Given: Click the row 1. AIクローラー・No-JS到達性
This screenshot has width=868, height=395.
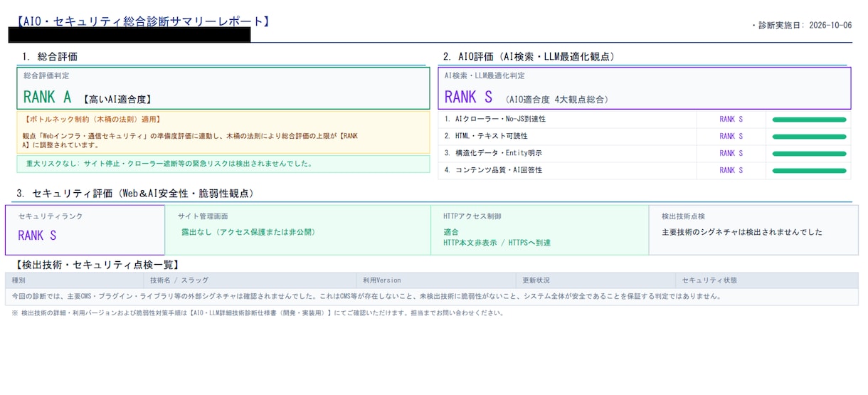Looking at the screenshot, I should pyautogui.click(x=645, y=119).
